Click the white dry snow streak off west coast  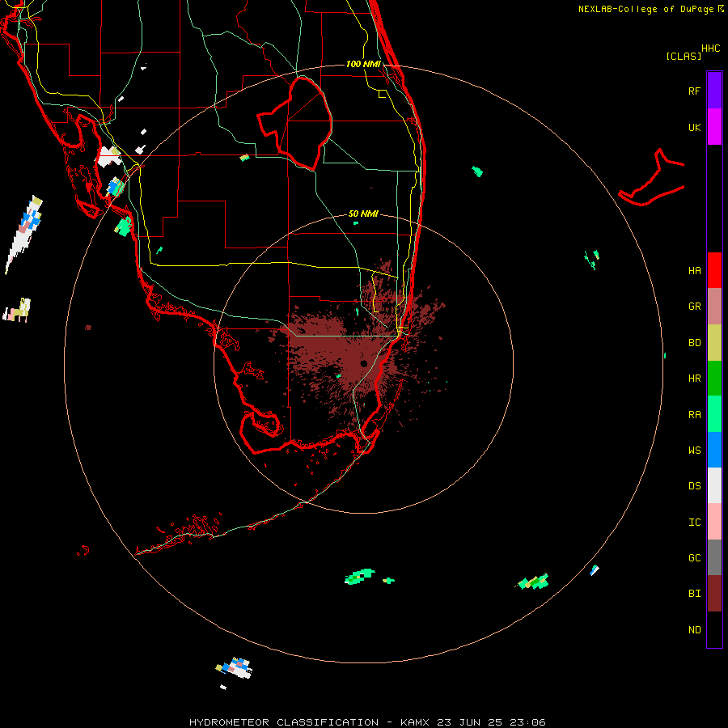(x=23, y=235)
